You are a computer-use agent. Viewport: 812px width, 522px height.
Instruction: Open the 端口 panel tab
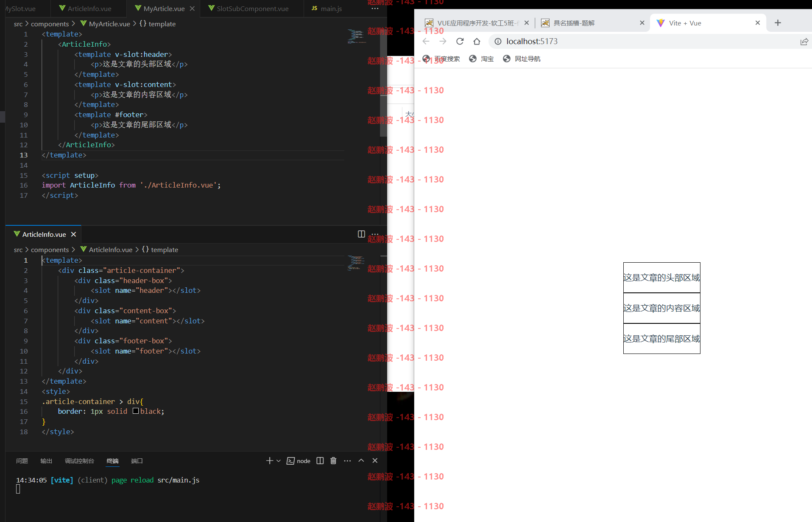click(137, 461)
